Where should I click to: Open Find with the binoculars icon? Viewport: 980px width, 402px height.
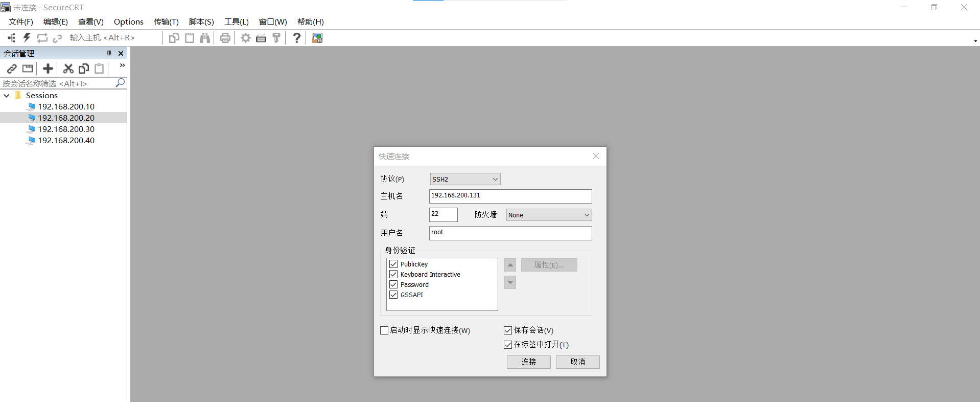205,38
